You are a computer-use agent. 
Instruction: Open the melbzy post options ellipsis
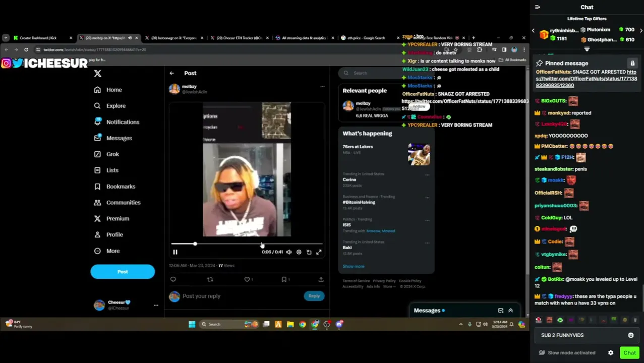[322, 87]
